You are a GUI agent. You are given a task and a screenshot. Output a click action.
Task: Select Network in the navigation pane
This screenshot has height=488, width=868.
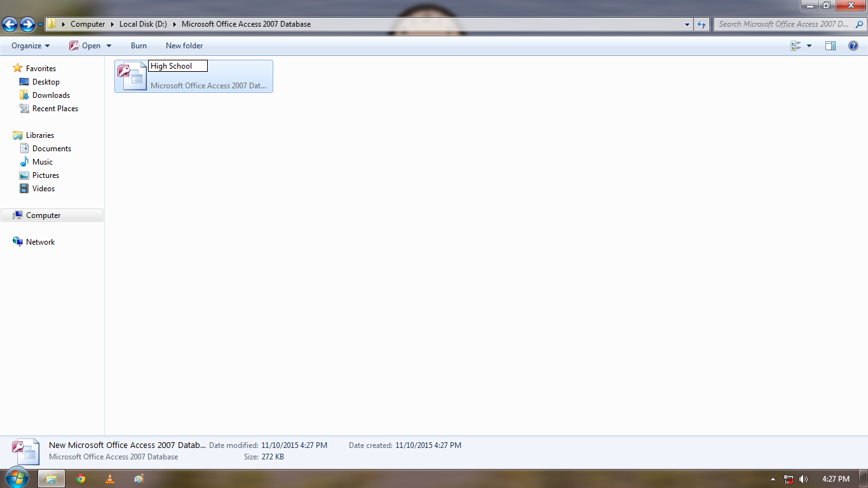coord(40,242)
